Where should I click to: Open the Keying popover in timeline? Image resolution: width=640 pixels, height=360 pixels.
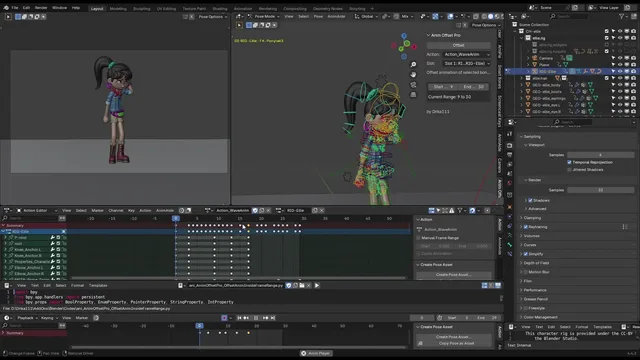coord(49,318)
